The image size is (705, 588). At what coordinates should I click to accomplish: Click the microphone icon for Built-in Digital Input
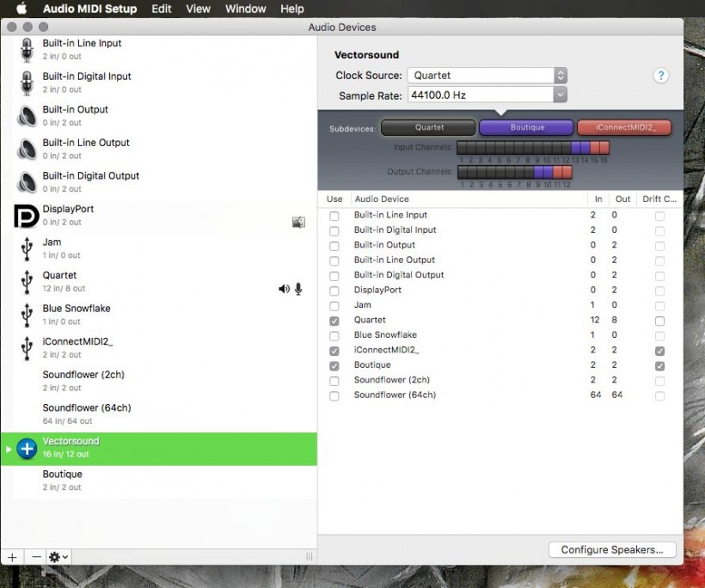[x=27, y=83]
